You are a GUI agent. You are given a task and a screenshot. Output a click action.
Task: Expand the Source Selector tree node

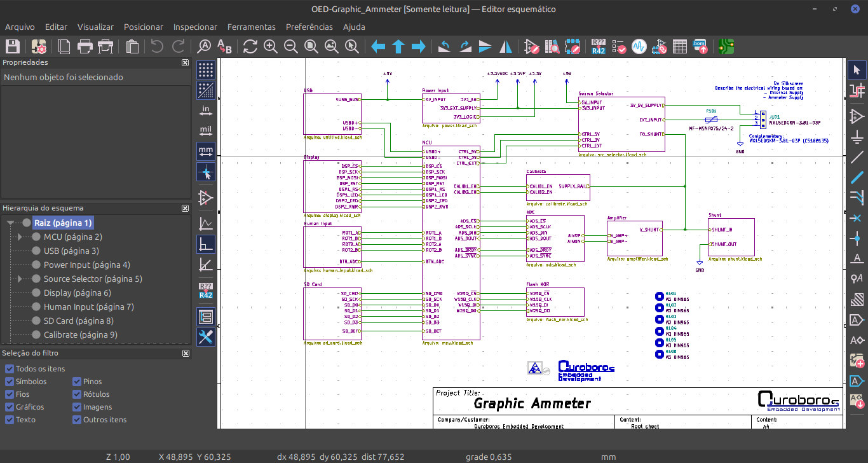[x=20, y=279]
